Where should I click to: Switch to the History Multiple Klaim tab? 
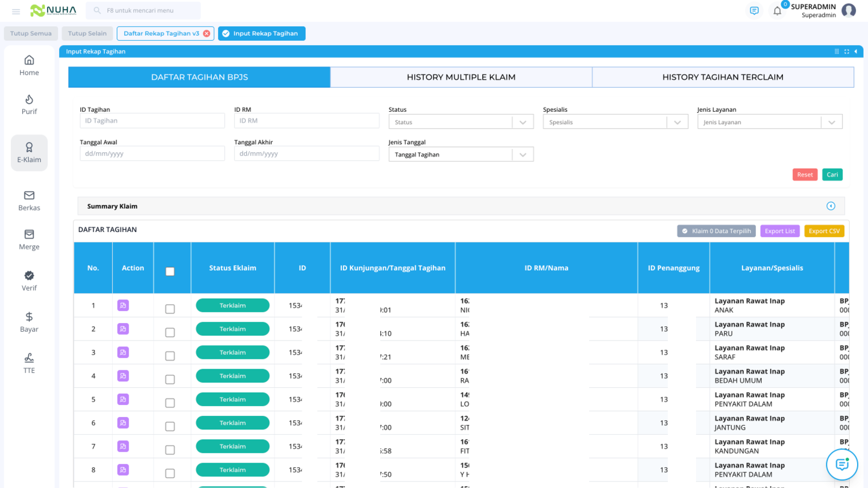pyautogui.click(x=461, y=77)
